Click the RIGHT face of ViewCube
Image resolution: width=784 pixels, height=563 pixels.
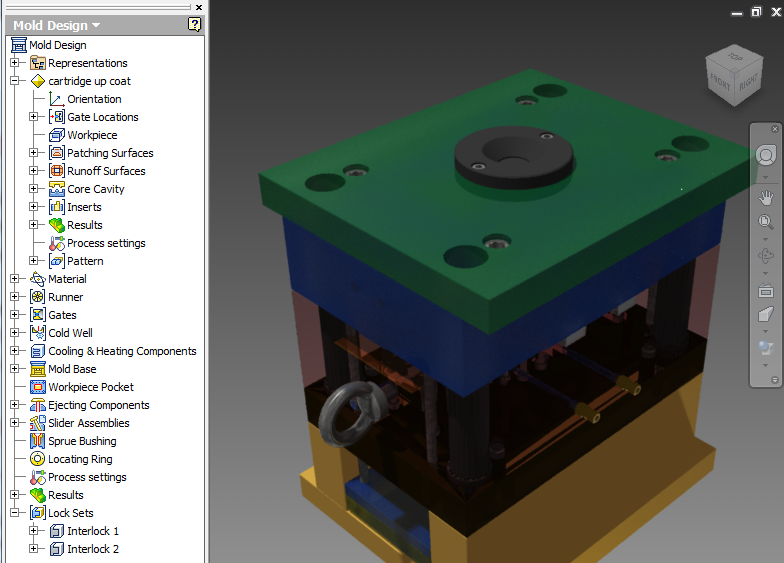(748, 82)
